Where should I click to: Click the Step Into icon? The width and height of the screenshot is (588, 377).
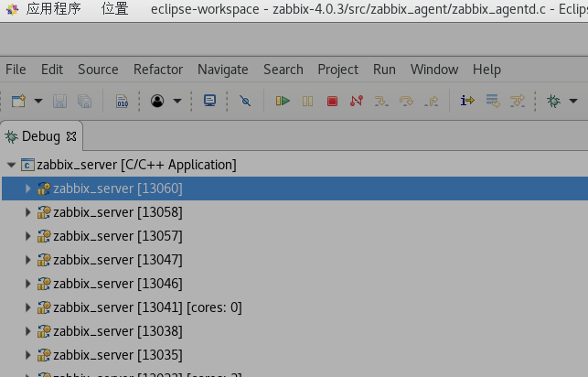tap(381, 101)
